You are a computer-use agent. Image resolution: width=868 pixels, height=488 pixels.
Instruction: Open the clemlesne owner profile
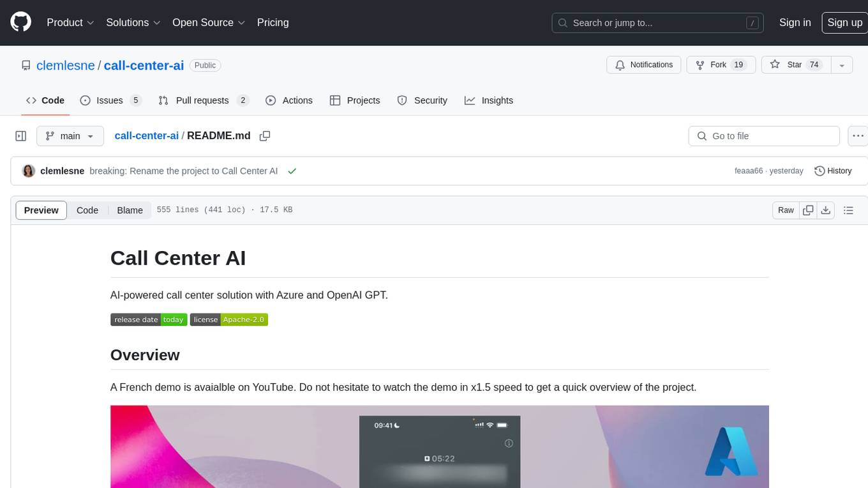click(66, 65)
